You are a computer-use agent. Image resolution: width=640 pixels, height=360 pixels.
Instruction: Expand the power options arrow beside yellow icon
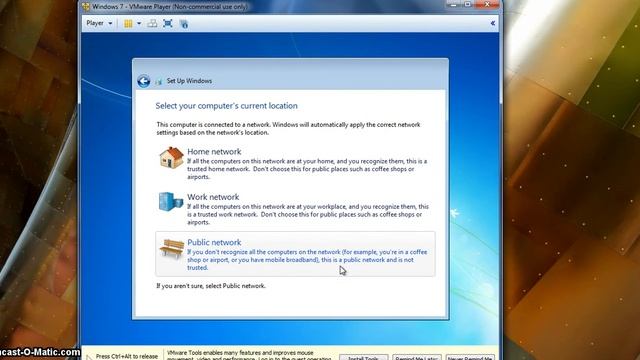139,24
